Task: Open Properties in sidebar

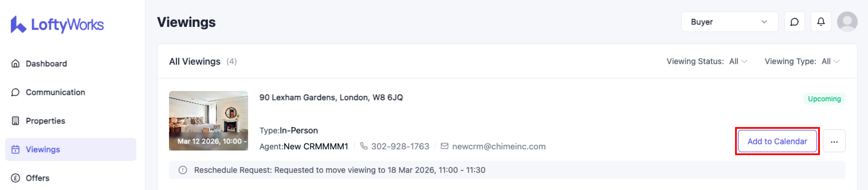Action: click(x=45, y=121)
